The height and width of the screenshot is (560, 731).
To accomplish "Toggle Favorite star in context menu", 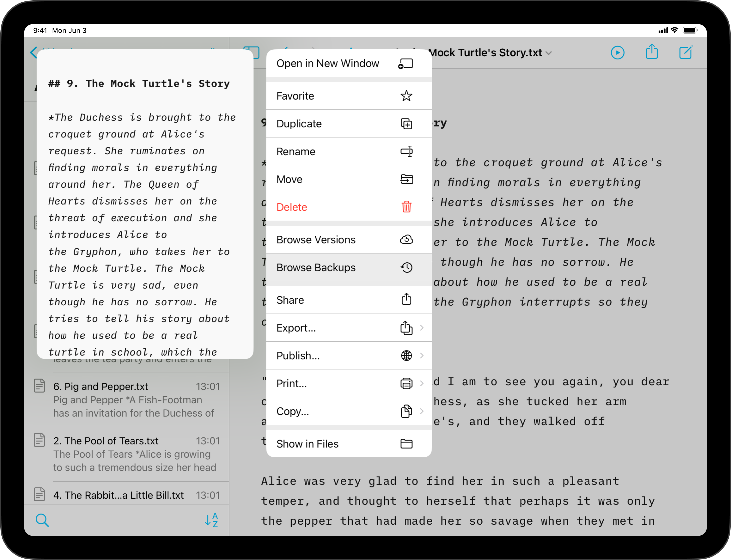I will [406, 96].
